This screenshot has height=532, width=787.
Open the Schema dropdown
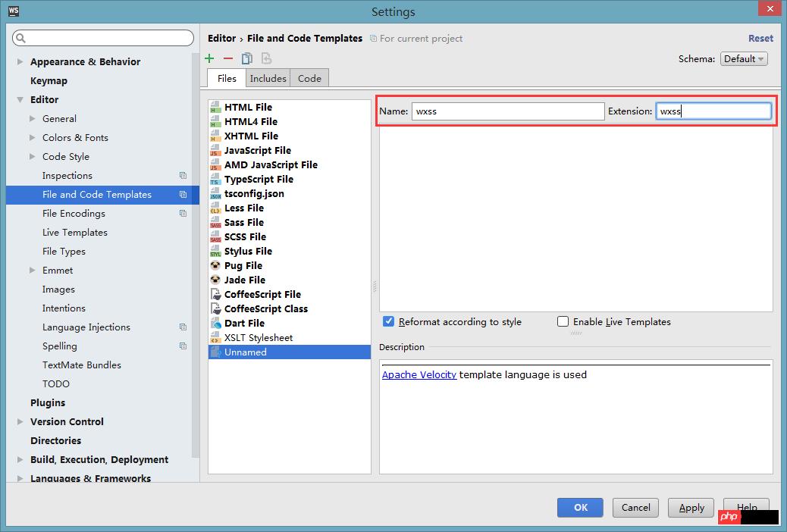coord(743,59)
